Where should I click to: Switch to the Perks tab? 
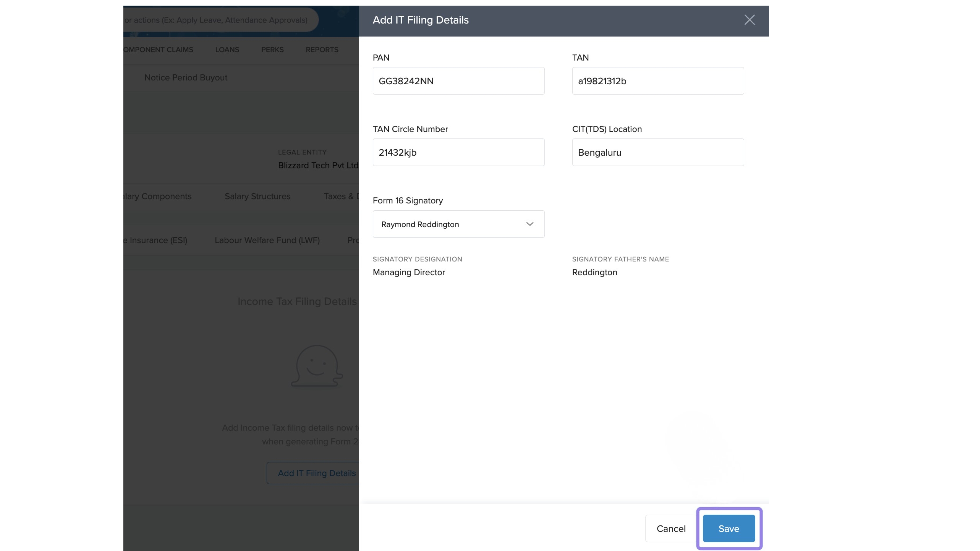point(272,50)
